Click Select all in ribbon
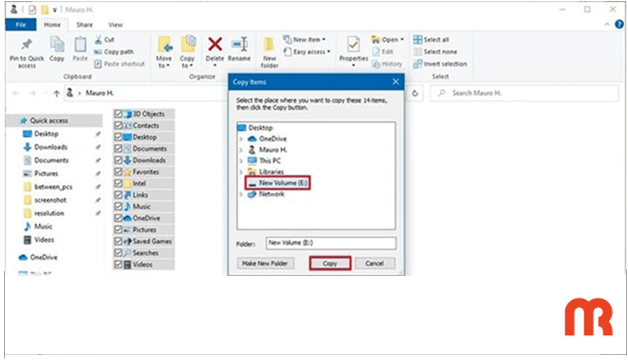Screen dimensions: 628x362 (431, 40)
